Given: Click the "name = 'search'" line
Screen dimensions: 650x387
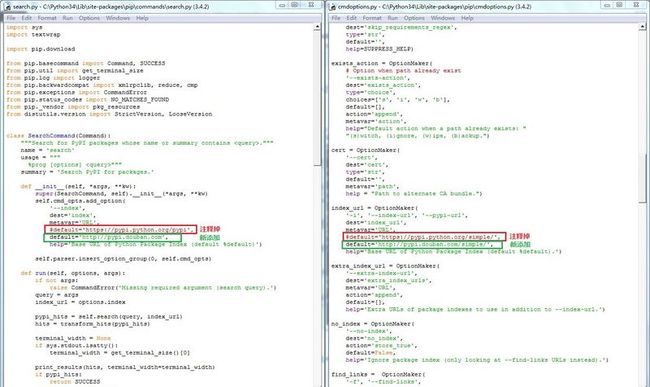Looking at the screenshot, I should pyautogui.click(x=47, y=150).
